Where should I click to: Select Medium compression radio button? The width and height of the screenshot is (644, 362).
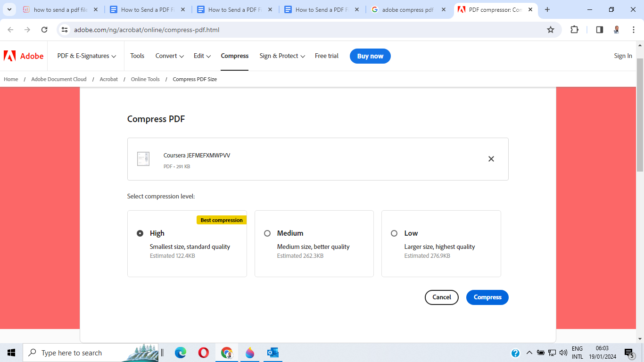(267, 233)
